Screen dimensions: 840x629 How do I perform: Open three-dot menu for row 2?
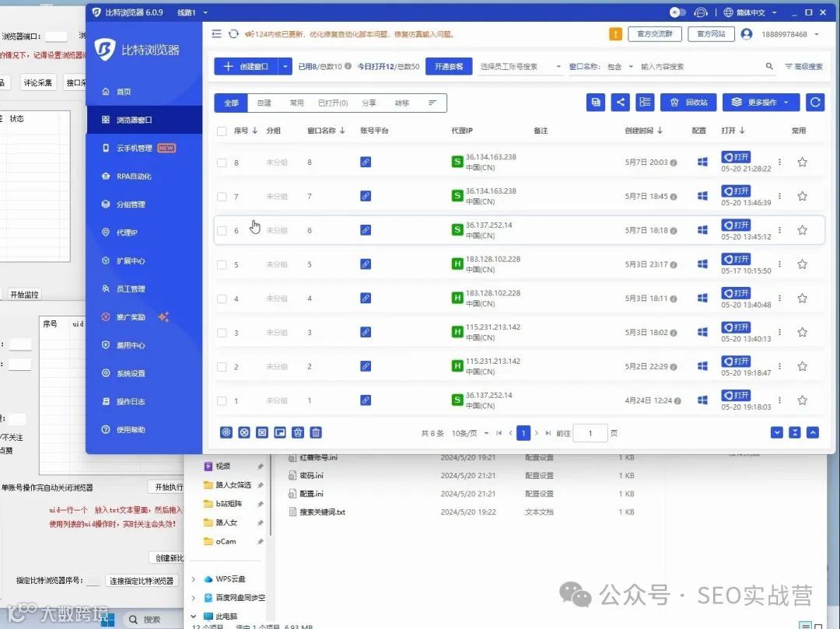tap(779, 366)
